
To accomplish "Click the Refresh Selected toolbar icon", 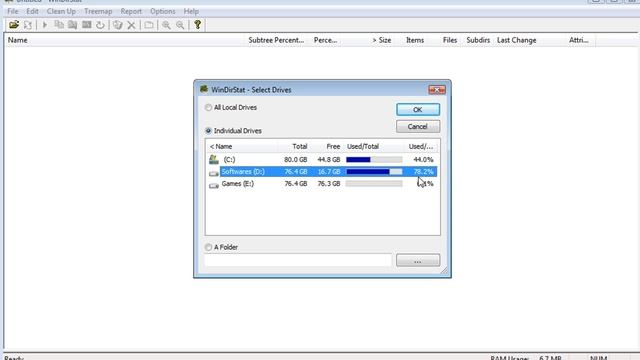I will click(x=100, y=25).
